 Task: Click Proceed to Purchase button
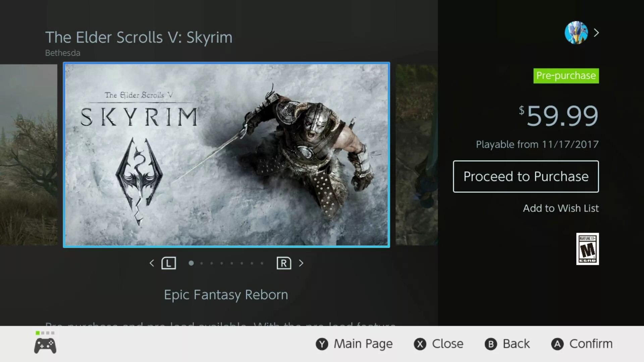coord(526,176)
